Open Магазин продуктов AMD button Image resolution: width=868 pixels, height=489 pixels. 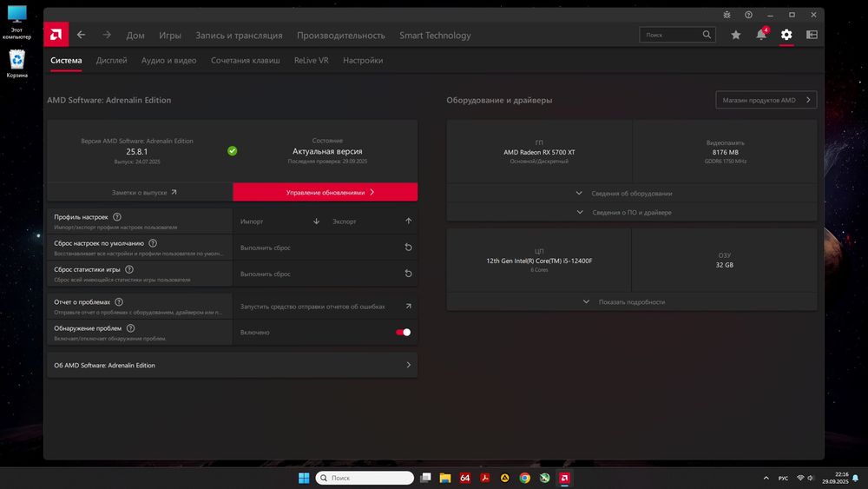tap(766, 100)
